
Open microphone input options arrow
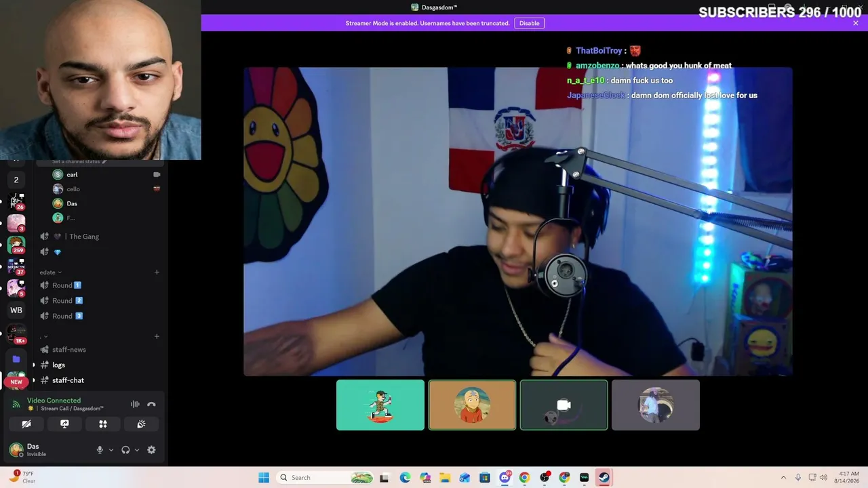[111, 450]
